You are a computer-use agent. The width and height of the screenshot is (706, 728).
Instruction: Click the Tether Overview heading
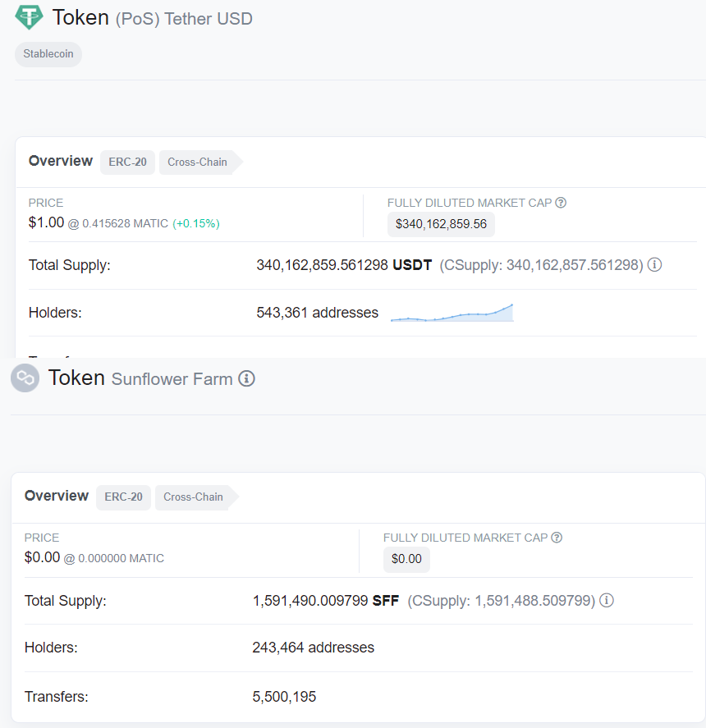(x=61, y=161)
